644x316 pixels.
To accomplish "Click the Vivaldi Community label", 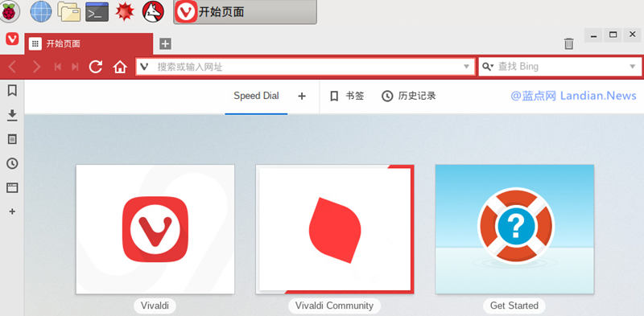I will click(335, 306).
